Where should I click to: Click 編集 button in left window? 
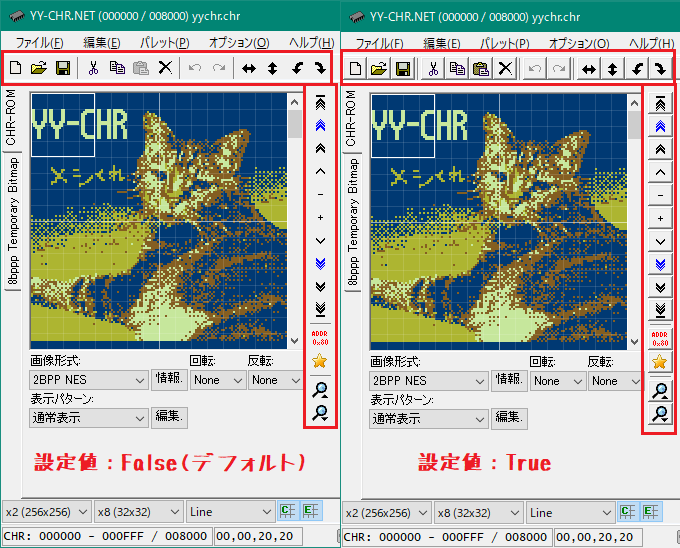(x=169, y=418)
